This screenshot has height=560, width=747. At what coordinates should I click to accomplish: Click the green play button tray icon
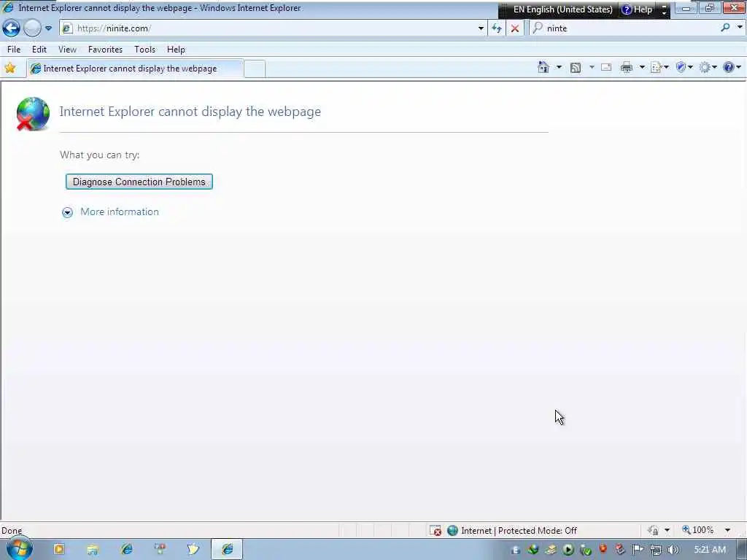click(x=568, y=550)
